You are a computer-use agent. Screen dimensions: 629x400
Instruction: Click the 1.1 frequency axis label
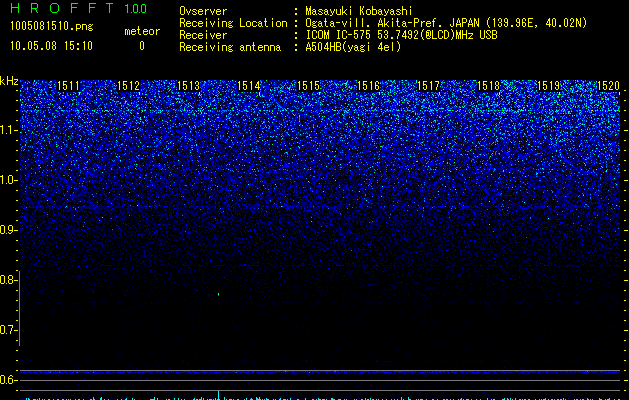click(8, 130)
